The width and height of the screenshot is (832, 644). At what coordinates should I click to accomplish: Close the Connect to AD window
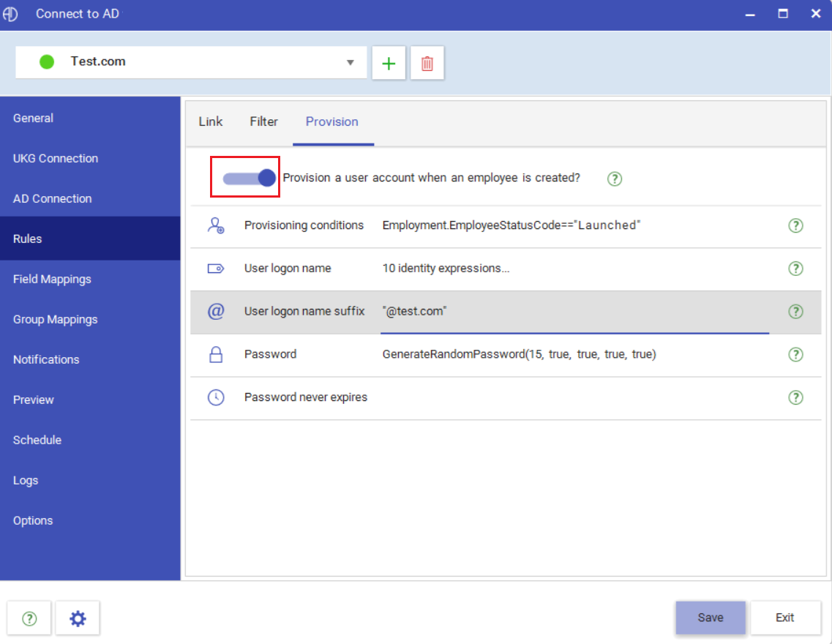[816, 14]
